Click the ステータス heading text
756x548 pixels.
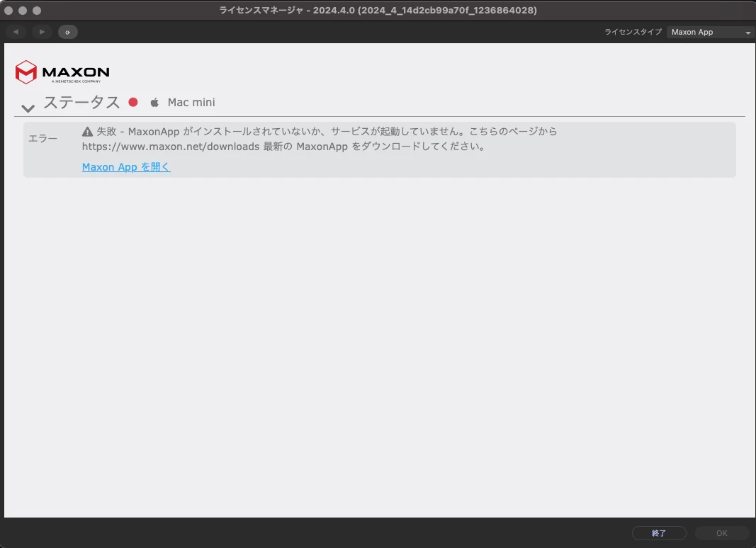coord(81,102)
